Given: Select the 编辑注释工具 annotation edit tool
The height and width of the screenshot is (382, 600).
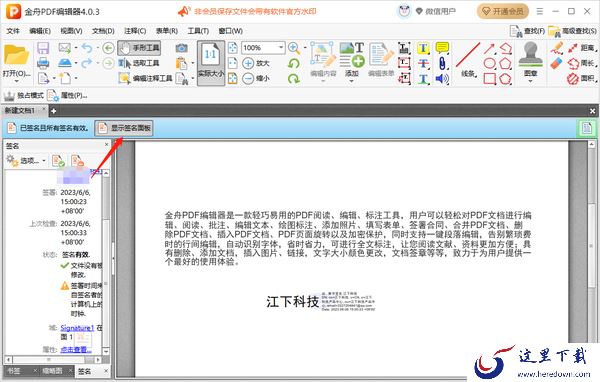Looking at the screenshot, I should (x=145, y=78).
